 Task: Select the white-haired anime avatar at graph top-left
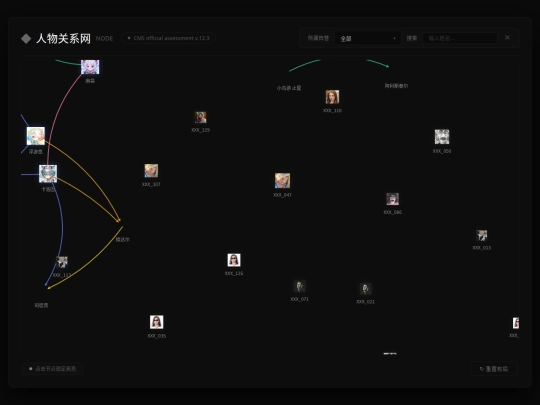tap(90, 67)
